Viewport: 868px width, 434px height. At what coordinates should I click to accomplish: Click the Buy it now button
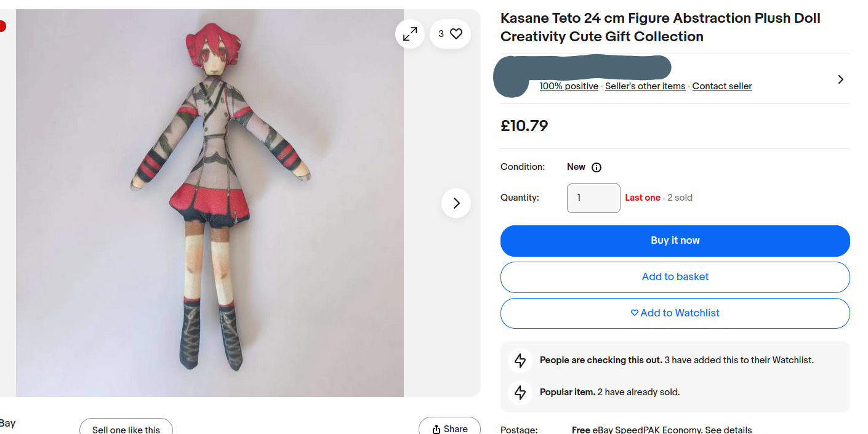675,241
